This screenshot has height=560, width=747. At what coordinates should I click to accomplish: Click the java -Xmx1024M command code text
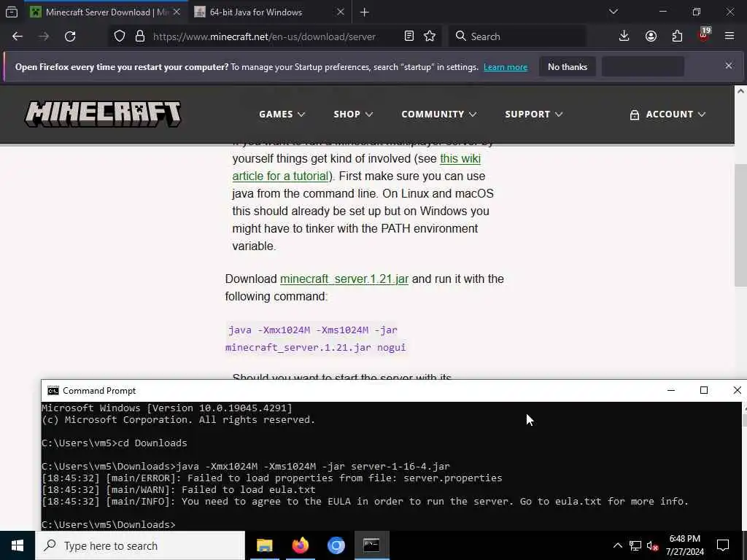pyautogui.click(x=316, y=338)
